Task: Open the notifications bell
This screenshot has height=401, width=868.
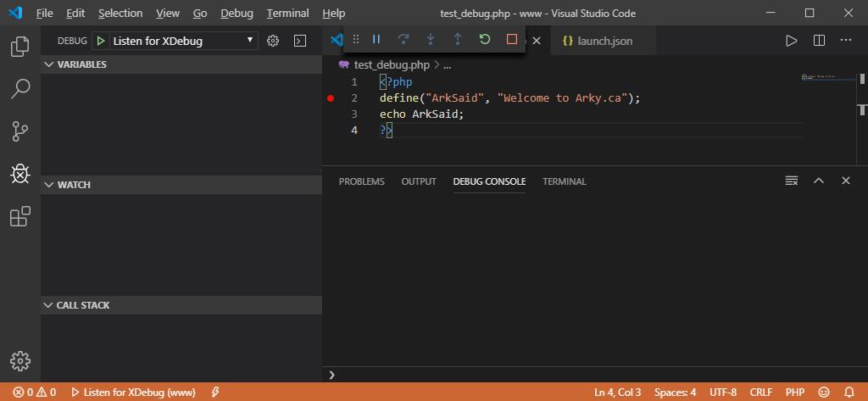Action: coord(849,393)
